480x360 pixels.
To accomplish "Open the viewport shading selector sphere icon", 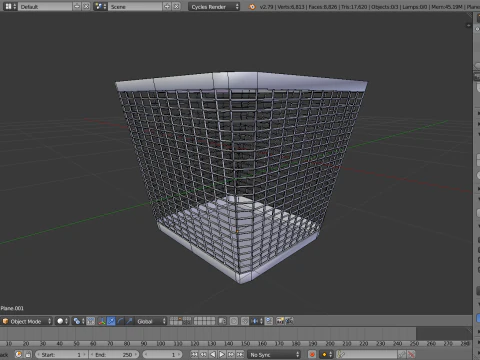I will pos(62,321).
